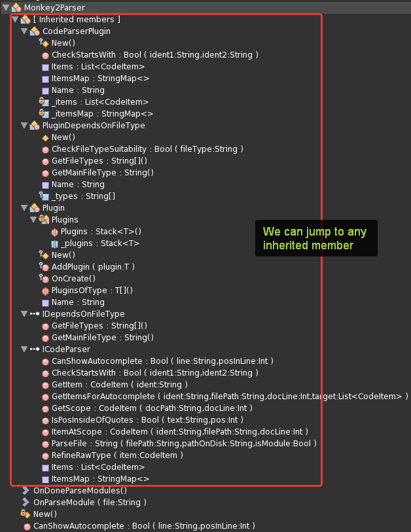Image resolution: width=411 pixels, height=532 pixels.
Task: Select AddPlugin ( plugin:T ) entry
Action: tap(93, 267)
